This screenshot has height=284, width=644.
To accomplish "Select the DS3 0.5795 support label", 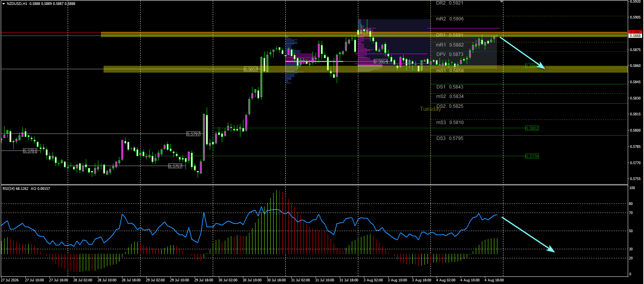I will 450,138.
